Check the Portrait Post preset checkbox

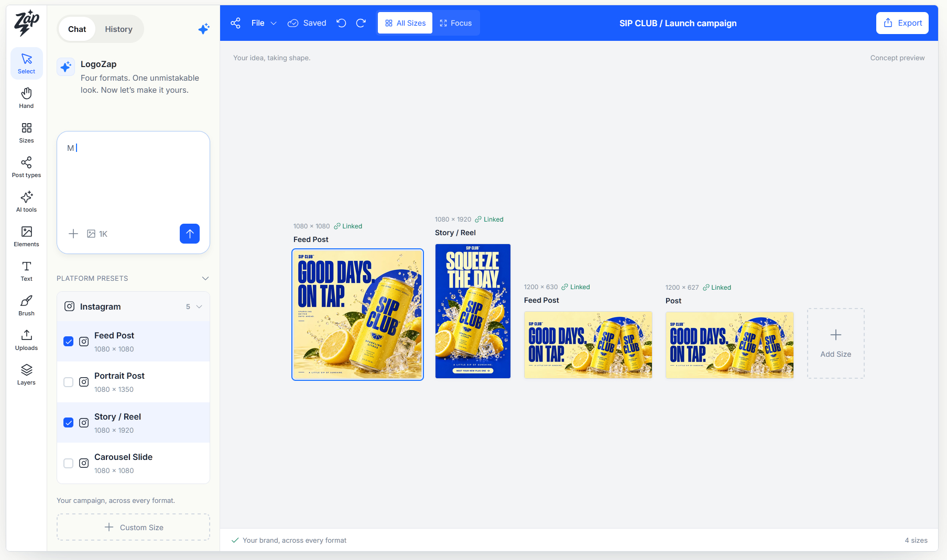tap(69, 382)
